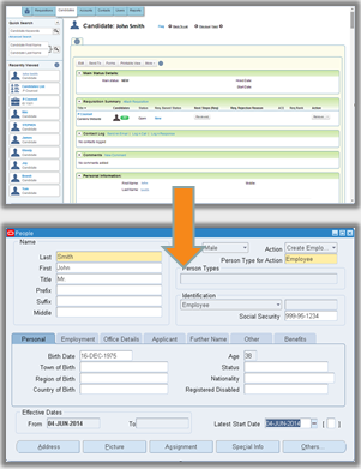
Task: Click the Candidate Last Name field
Action: click(29, 53)
